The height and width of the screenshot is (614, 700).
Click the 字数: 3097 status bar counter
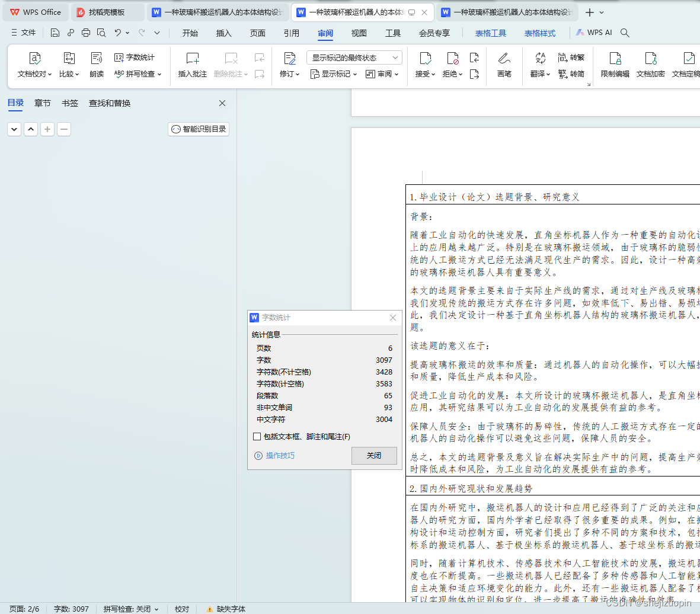click(x=72, y=609)
